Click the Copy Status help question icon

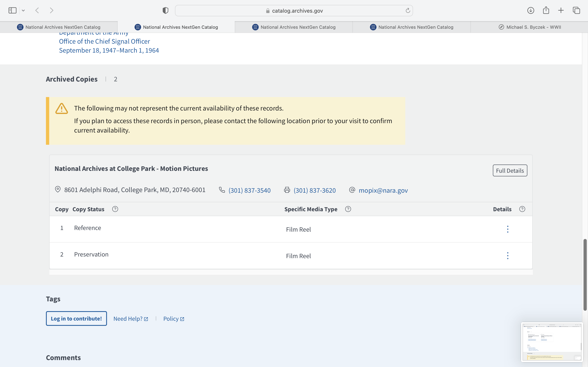(115, 209)
